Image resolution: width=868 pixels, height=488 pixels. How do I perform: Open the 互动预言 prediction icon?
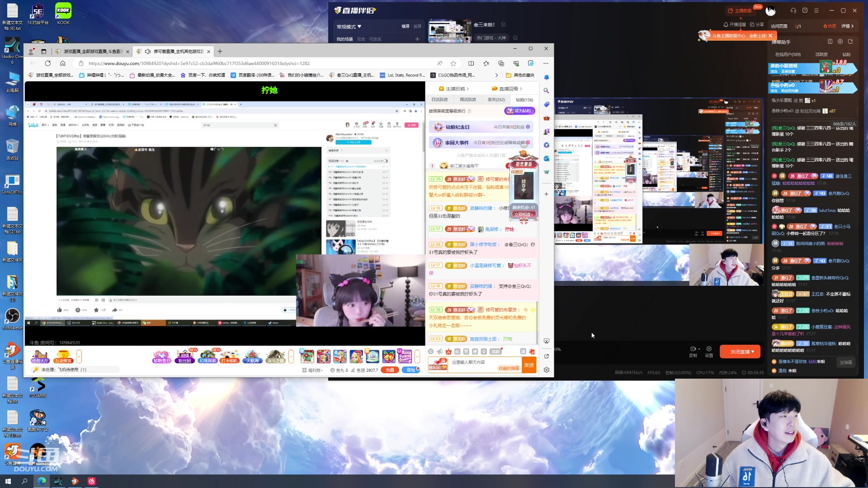63,357
